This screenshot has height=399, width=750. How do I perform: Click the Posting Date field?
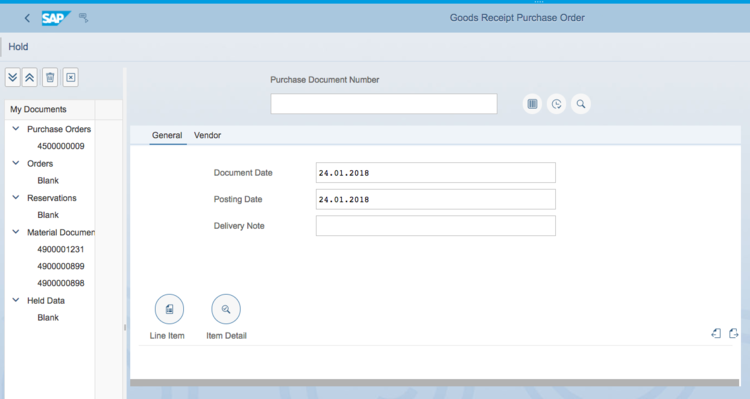[x=436, y=199]
